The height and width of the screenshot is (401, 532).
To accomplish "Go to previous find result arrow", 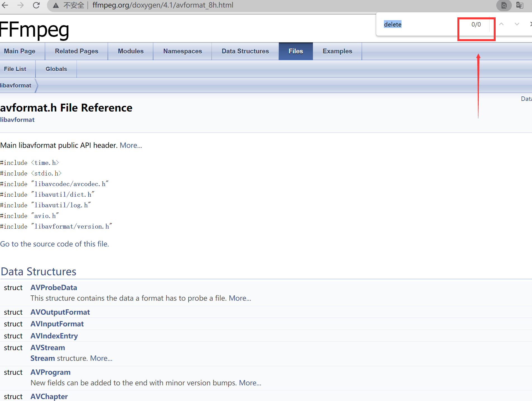I will point(502,24).
